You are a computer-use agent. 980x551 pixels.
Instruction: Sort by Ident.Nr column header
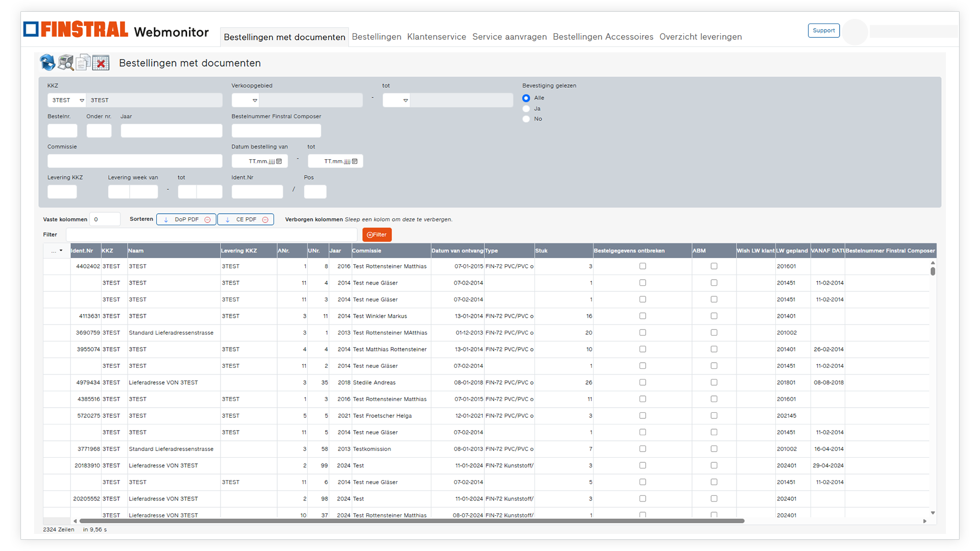(86, 251)
